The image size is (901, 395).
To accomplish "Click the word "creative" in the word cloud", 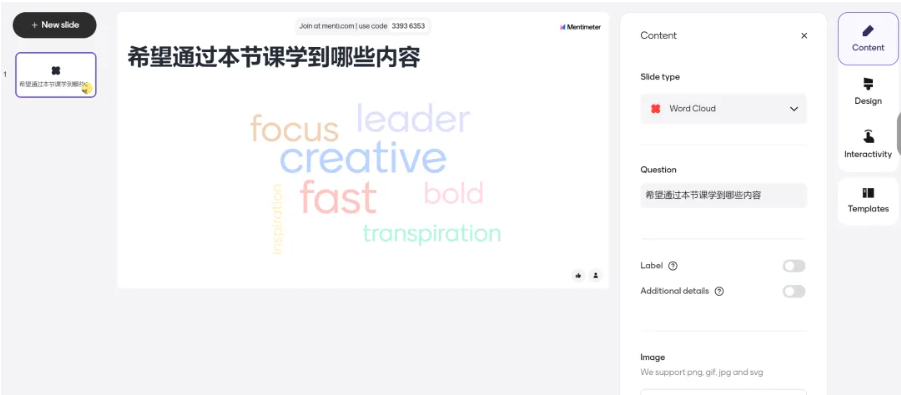I will pyautogui.click(x=363, y=158).
